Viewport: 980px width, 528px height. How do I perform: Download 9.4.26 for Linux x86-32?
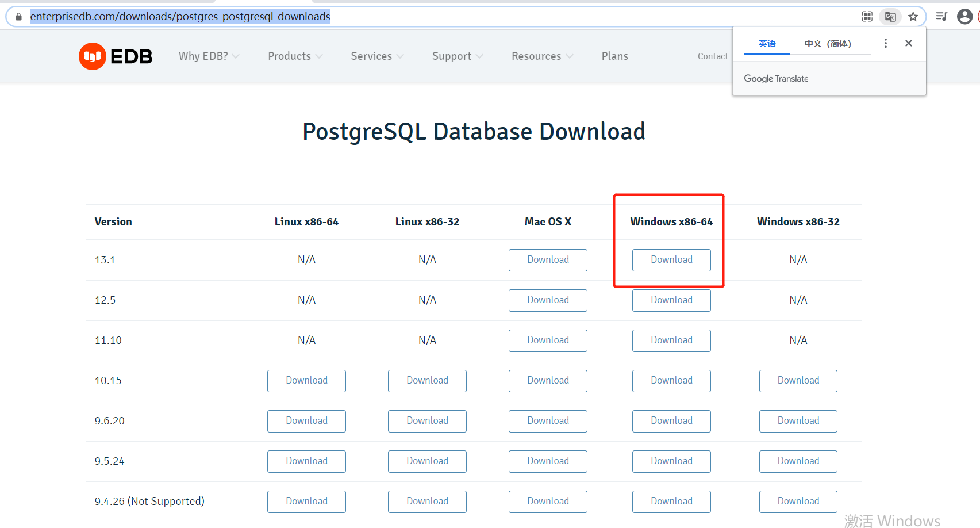[x=427, y=502]
